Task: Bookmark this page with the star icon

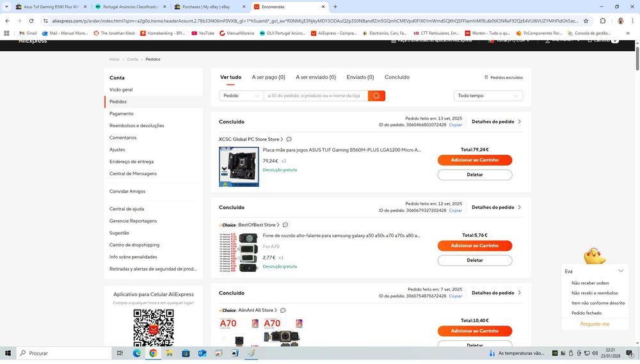Action: 586,21
